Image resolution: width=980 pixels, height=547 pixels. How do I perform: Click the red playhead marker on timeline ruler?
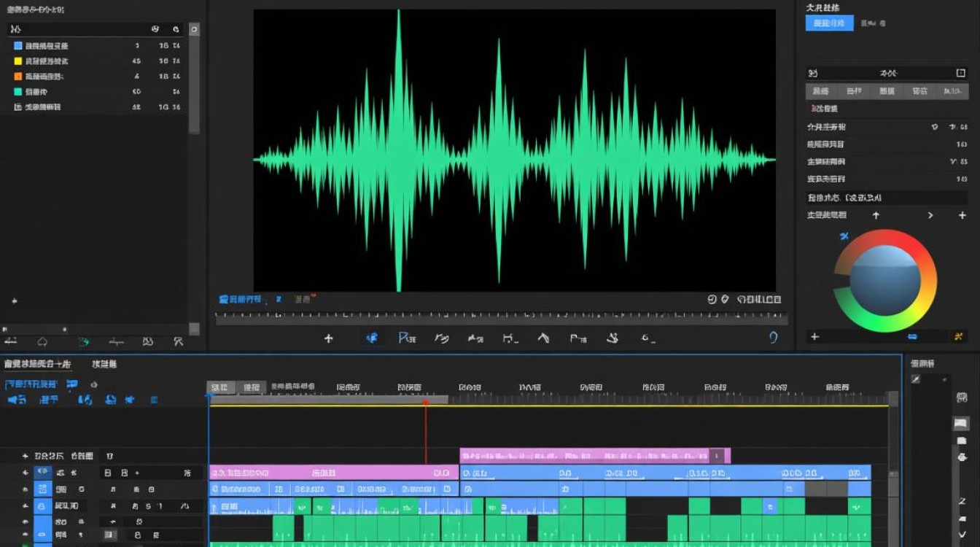click(x=426, y=402)
